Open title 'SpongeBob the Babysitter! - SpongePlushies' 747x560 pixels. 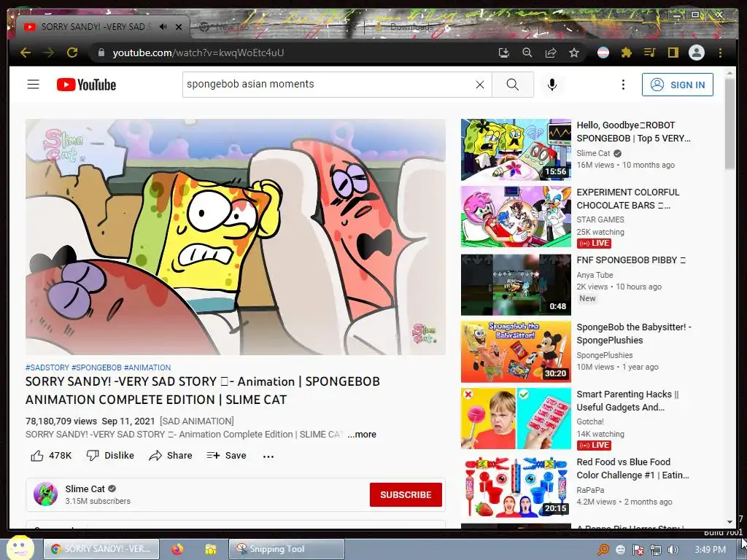634,334
